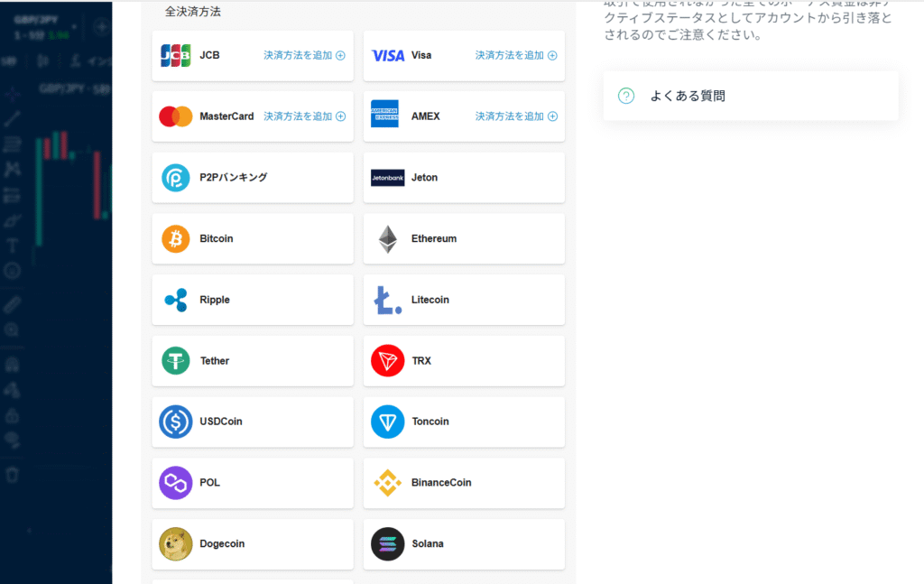Screen dimensions: 924x584
Task: Click the bonus funds notice paragraph
Action: click(748, 21)
